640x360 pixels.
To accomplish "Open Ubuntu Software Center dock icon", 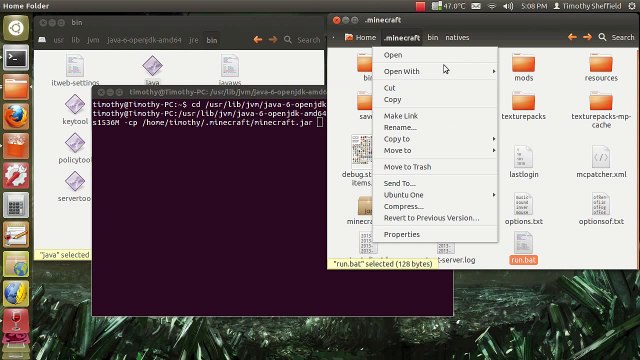I will 16,146.
